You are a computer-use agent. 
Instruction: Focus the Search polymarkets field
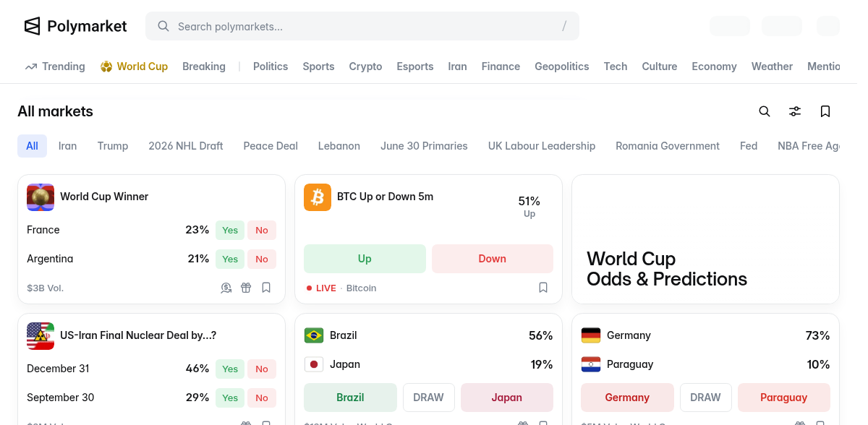point(362,26)
